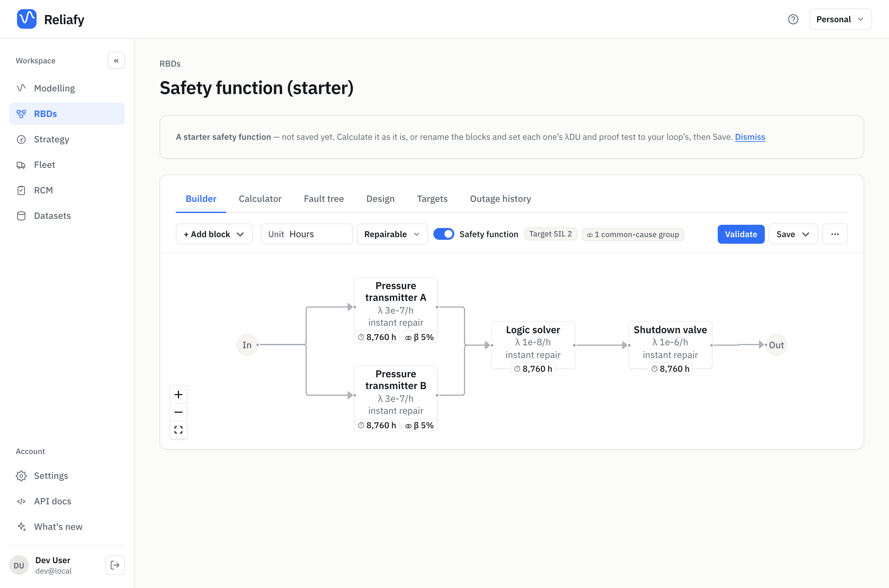
Task: Click the Validate button
Action: (x=741, y=234)
